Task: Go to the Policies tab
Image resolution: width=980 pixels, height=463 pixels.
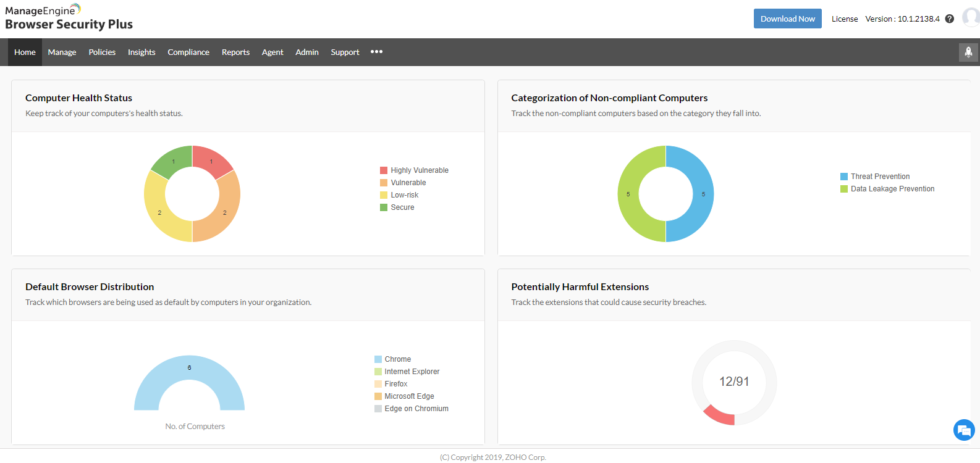Action: click(x=102, y=52)
